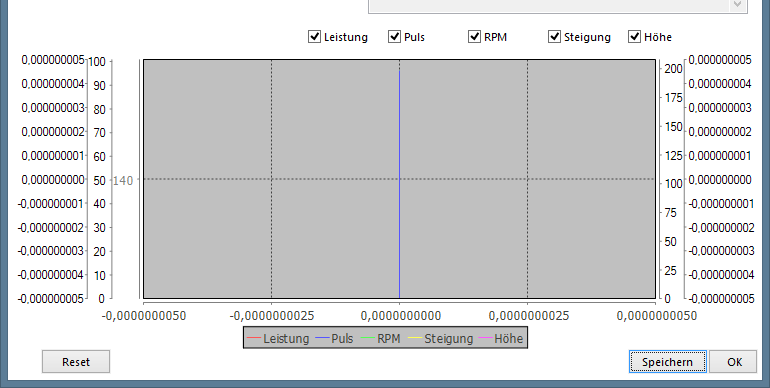
Task: Click the x-axis label 0,0000000025
Action: tap(529, 316)
